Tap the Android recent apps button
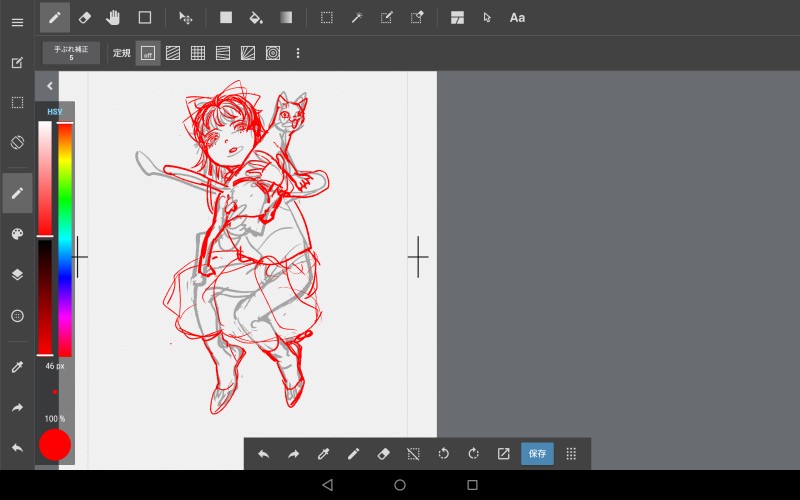Image resolution: width=800 pixels, height=500 pixels. pyautogui.click(x=472, y=485)
